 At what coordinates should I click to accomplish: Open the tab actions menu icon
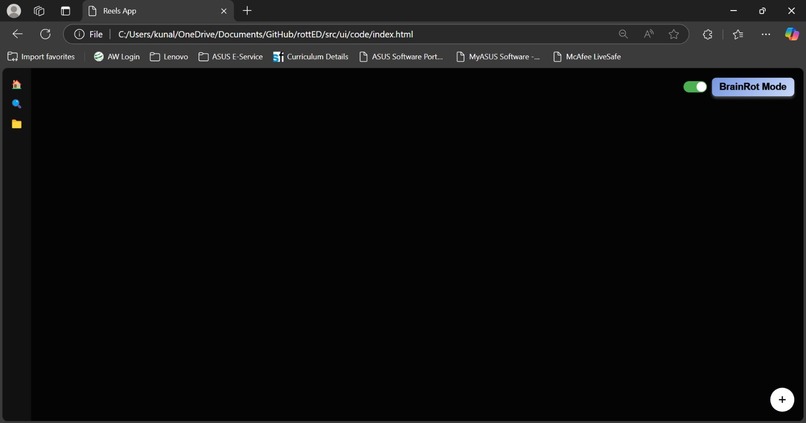(x=65, y=11)
